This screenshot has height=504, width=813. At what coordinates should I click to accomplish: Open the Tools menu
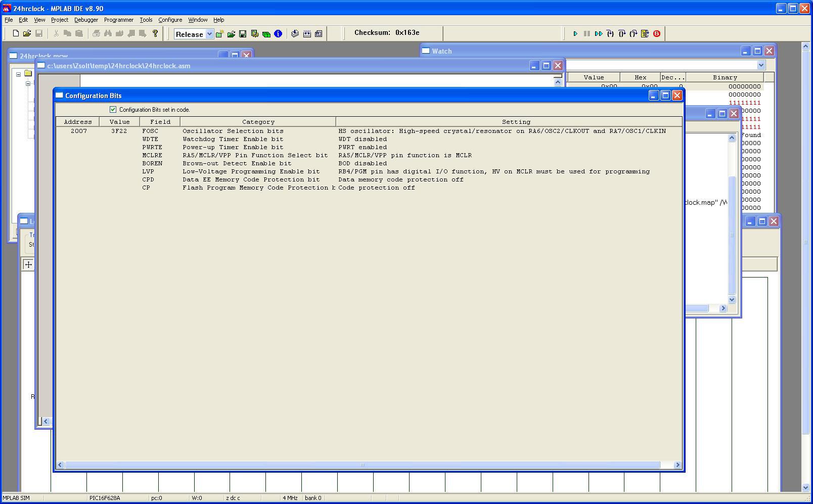(x=146, y=20)
